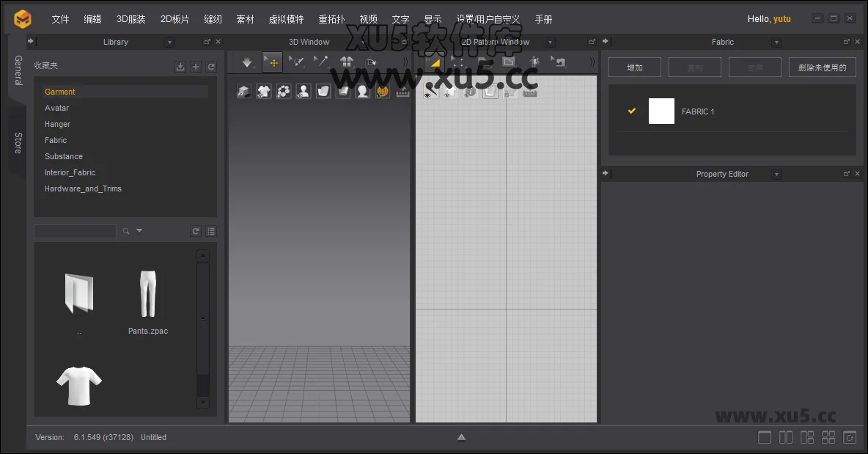
Task: Click the 增加 button in the Fabric panel
Action: [633, 66]
